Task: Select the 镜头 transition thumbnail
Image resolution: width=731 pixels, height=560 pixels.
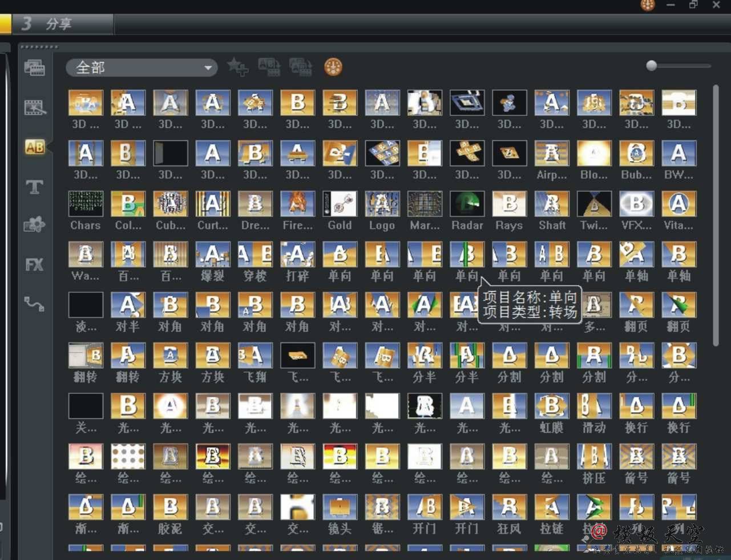Action: click(x=340, y=507)
